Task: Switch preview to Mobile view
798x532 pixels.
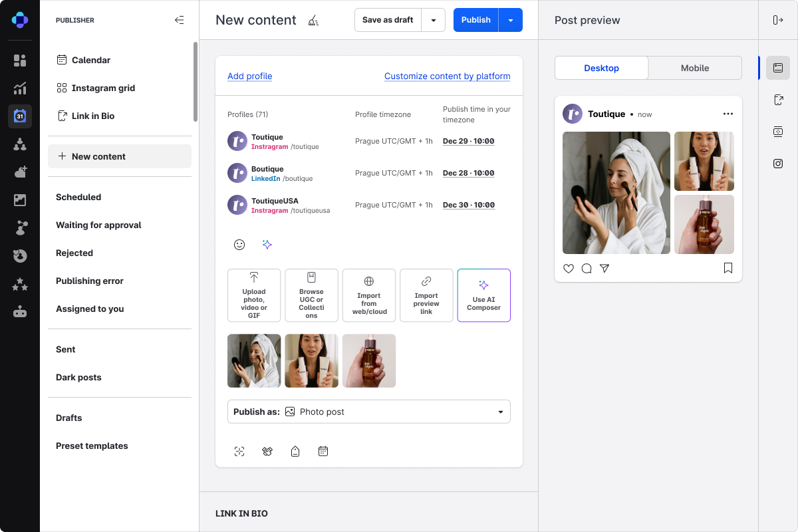Action: point(695,68)
